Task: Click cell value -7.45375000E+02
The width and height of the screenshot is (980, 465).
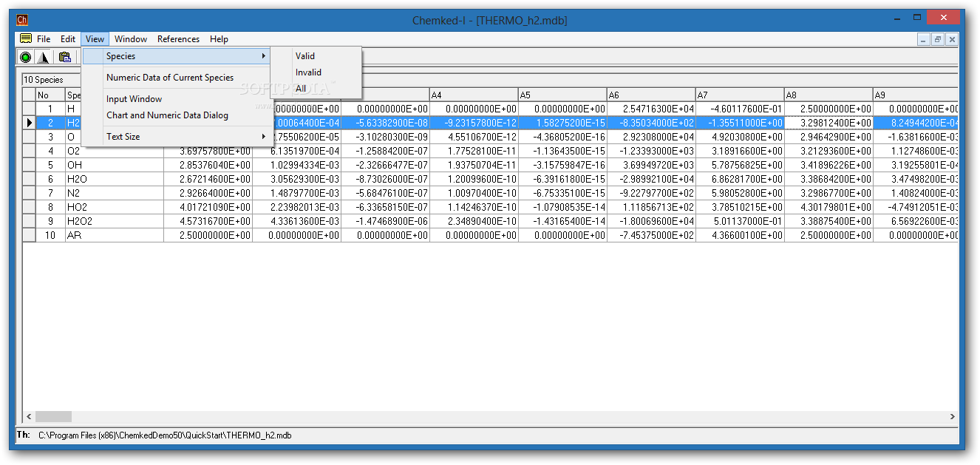Action: (x=651, y=235)
